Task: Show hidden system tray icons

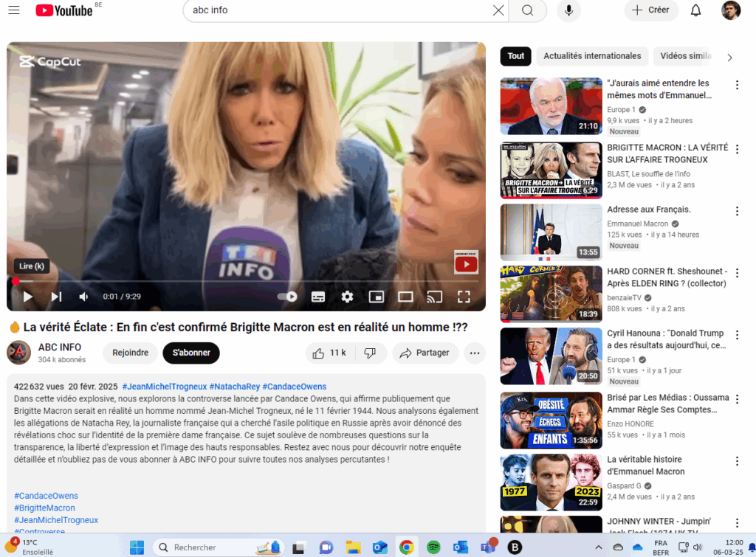Action: [598, 547]
